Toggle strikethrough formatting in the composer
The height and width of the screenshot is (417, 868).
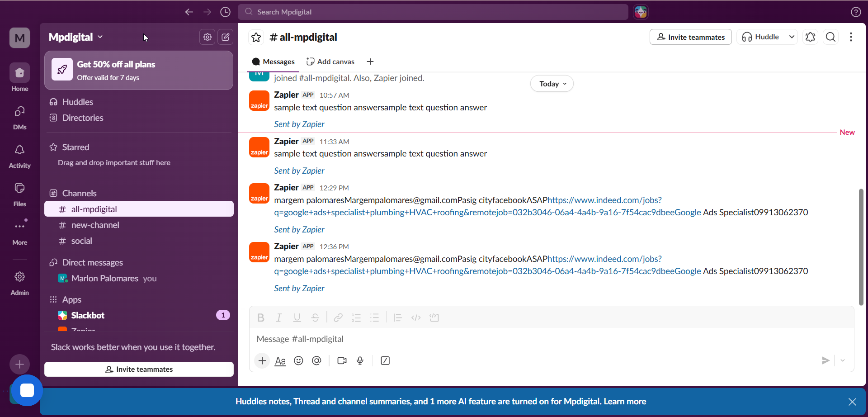point(315,317)
